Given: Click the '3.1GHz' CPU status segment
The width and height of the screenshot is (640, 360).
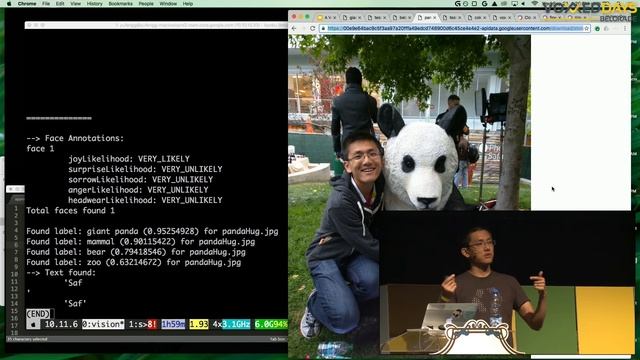Looking at the screenshot, I should pyautogui.click(x=236, y=324).
